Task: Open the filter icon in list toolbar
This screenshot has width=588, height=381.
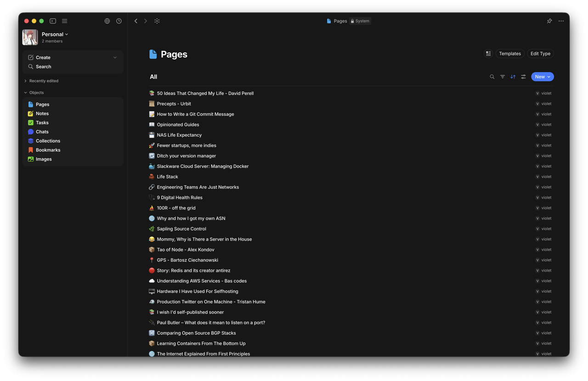Action: 503,77
